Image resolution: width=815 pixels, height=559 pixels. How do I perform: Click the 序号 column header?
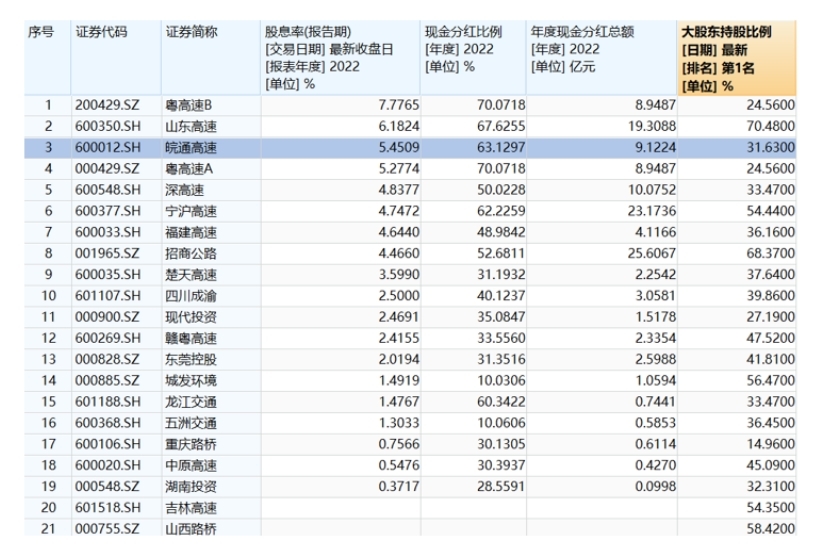coord(47,58)
